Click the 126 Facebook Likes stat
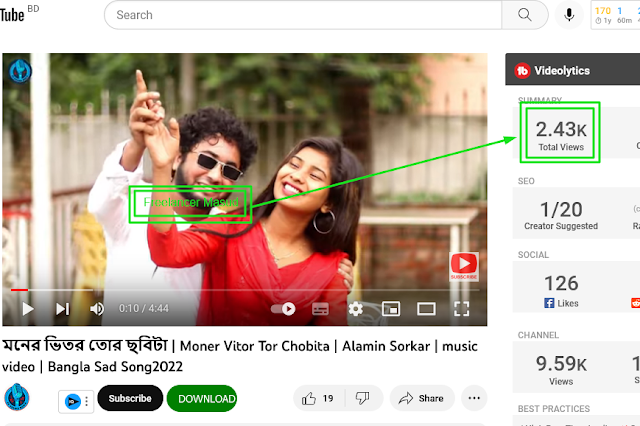The image size is (640, 426). click(561, 291)
